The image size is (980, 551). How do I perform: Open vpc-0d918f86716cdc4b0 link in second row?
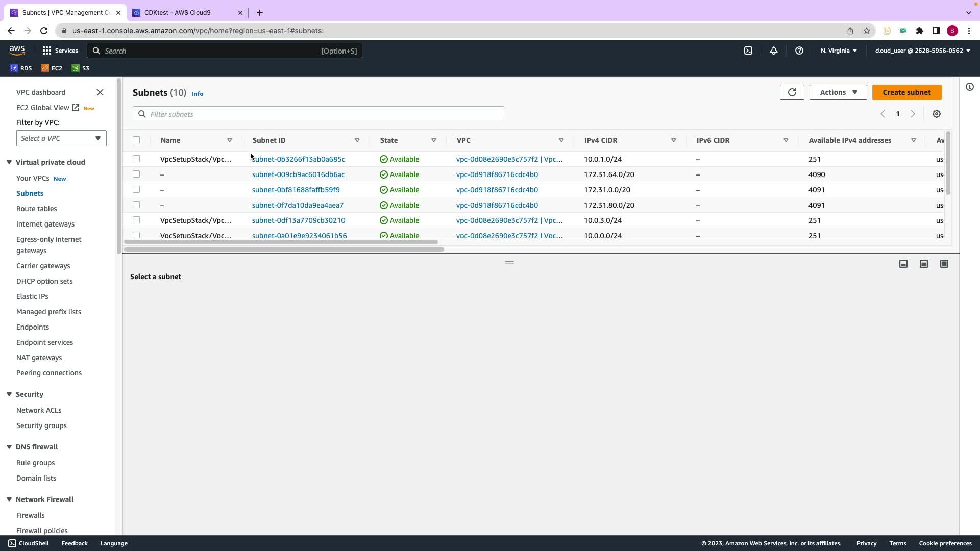click(497, 174)
